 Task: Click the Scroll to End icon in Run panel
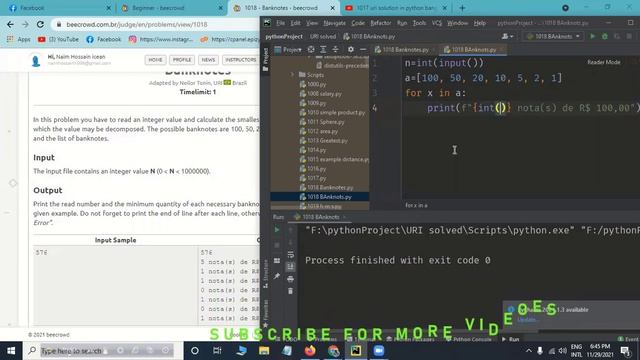[x=290, y=267]
